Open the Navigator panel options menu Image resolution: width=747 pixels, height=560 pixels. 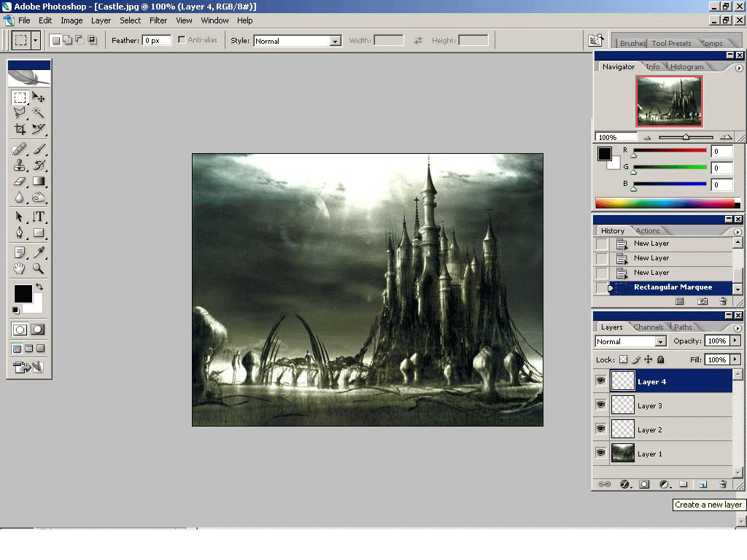click(x=739, y=68)
